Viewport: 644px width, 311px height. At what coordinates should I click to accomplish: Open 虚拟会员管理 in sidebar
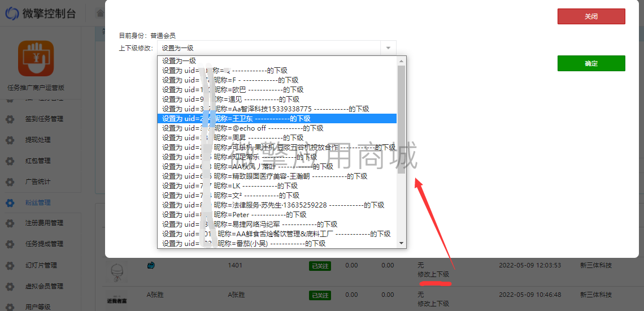click(x=45, y=286)
